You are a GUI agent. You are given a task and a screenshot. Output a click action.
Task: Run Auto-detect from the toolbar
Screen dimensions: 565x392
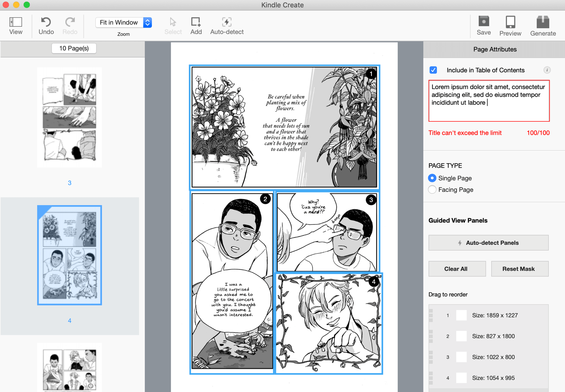click(227, 22)
